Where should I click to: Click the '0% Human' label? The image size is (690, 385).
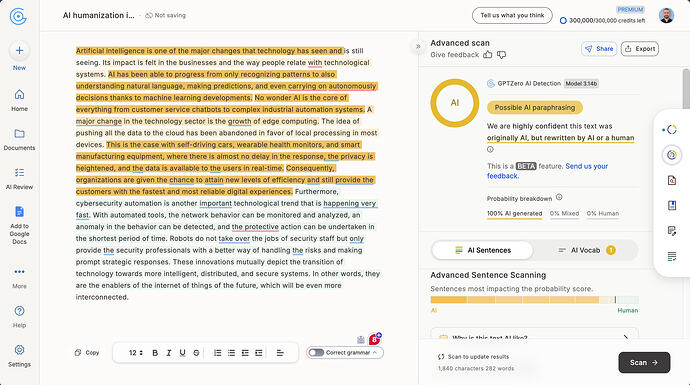tap(602, 213)
